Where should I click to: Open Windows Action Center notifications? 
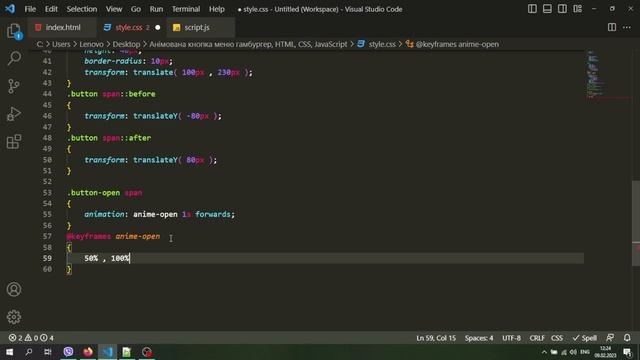pyautogui.click(x=628, y=352)
